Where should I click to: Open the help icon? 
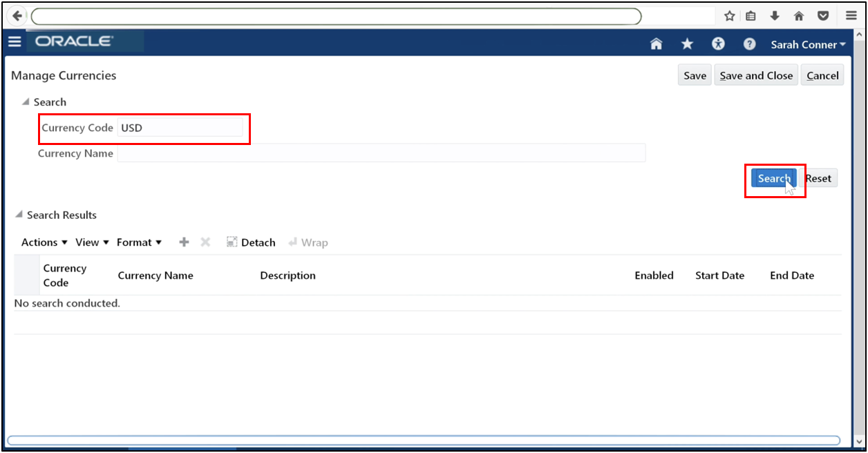(x=748, y=44)
